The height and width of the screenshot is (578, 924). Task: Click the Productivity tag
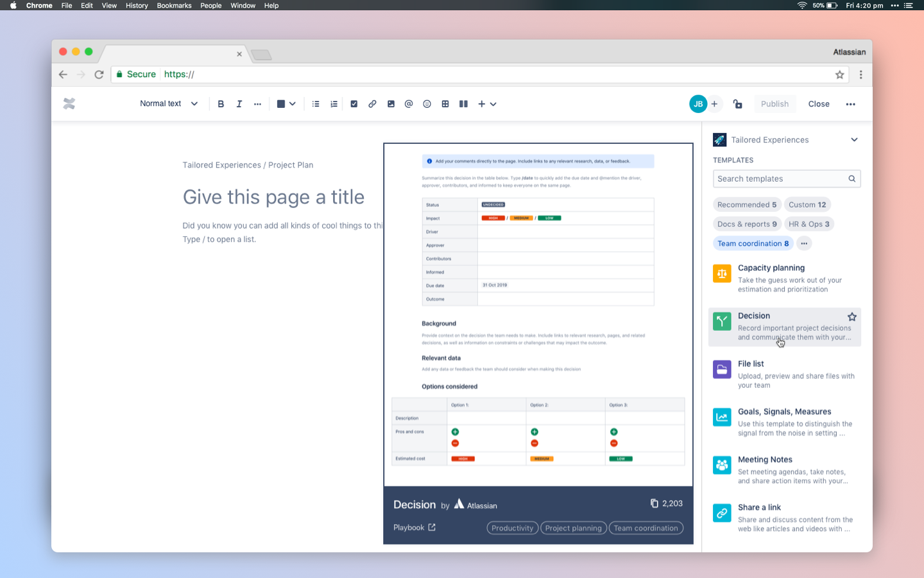pyautogui.click(x=512, y=528)
